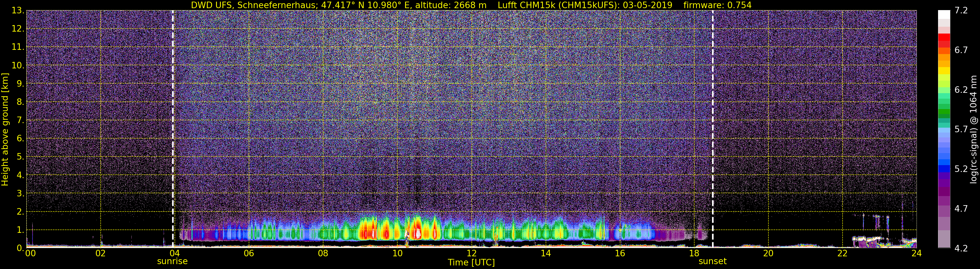Click the height axis tick label '6.'
Image resolution: width=980 pixels, height=269 pixels.
(20, 139)
